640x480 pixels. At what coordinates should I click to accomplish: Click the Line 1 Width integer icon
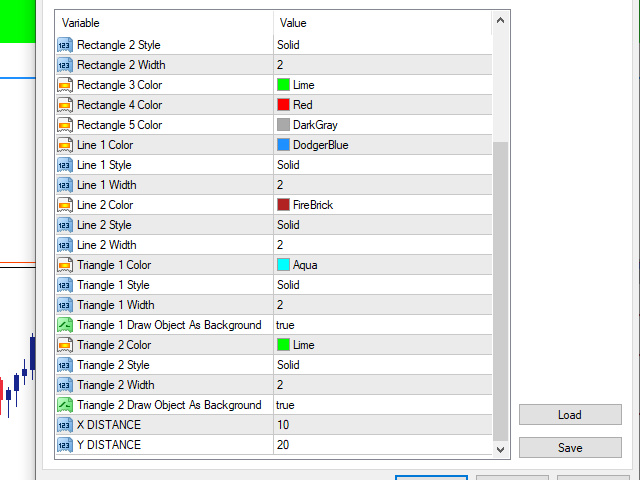point(65,185)
